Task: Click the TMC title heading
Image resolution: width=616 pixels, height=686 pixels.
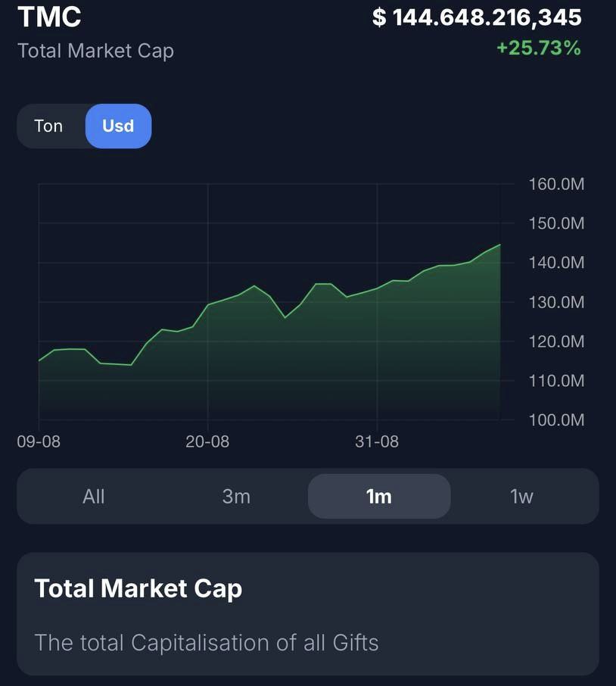Action: [49, 17]
